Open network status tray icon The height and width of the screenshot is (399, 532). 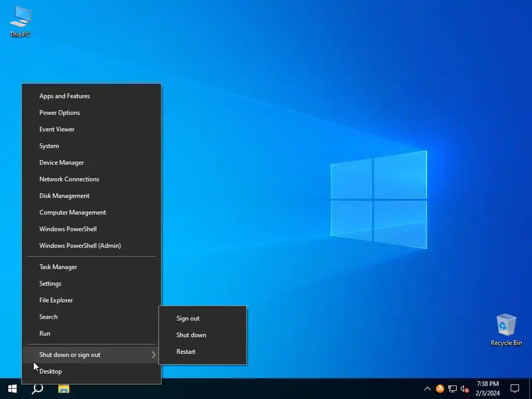tap(453, 389)
